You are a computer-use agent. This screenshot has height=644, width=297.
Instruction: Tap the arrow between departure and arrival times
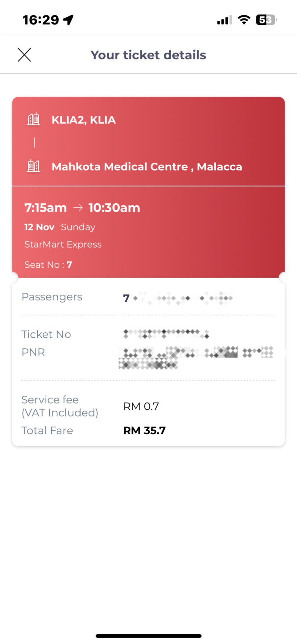78,208
